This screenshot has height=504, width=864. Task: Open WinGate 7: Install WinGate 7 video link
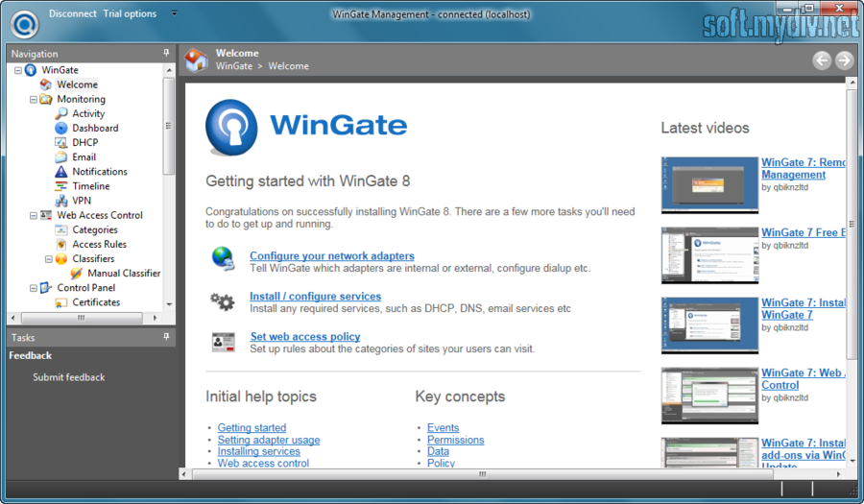pyautogui.click(x=804, y=309)
